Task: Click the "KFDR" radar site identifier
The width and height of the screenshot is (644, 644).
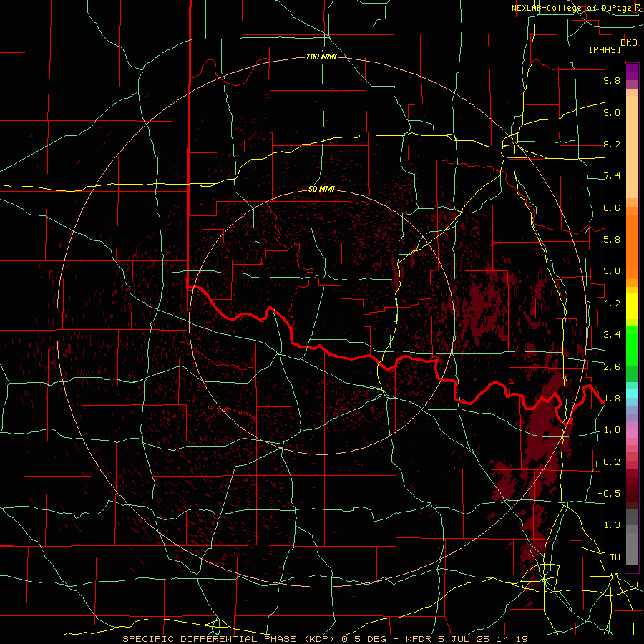Action: pos(419,639)
